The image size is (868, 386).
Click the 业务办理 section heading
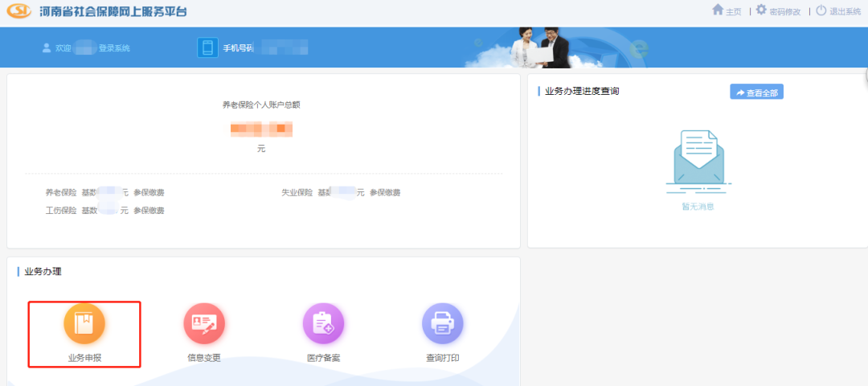(x=43, y=271)
